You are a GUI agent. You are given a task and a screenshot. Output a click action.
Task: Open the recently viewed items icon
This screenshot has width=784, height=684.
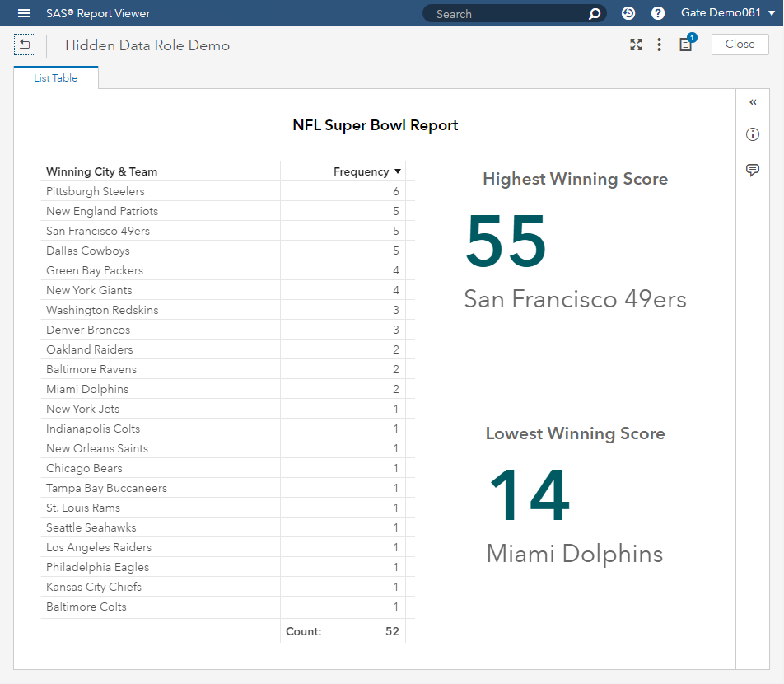[x=628, y=12]
